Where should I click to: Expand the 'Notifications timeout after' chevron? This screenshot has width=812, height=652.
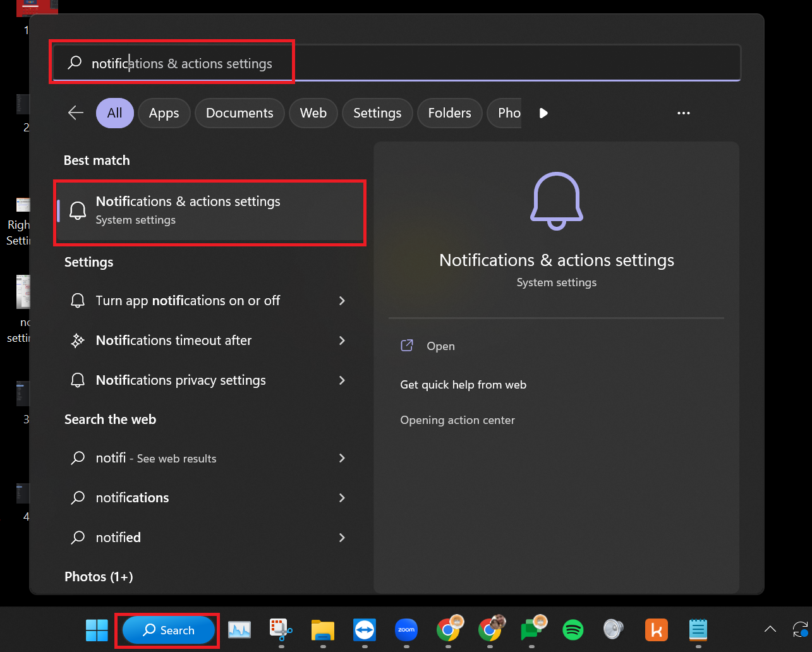(342, 341)
